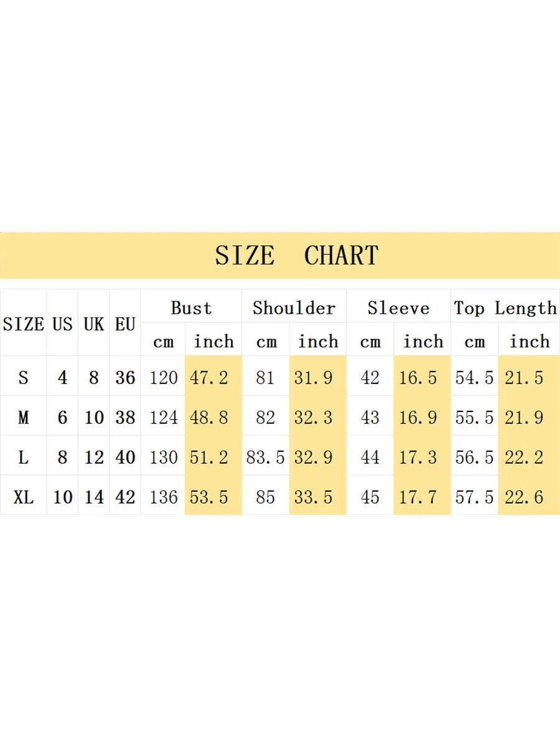Image resolution: width=560 pixels, height=747 pixels.
Task: Select the SIZE header cell
Action: point(24,324)
